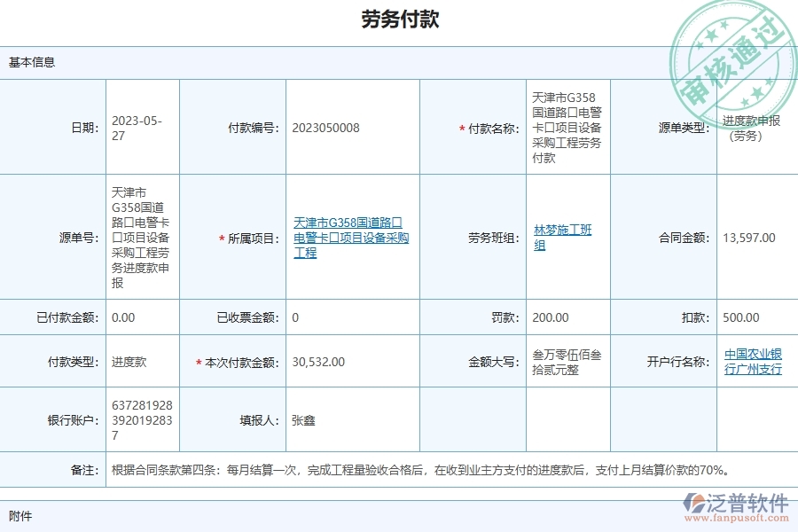The width and height of the screenshot is (798, 532).
Task: Open the 中国农业银行广州支行 bank link
Action: (751, 362)
